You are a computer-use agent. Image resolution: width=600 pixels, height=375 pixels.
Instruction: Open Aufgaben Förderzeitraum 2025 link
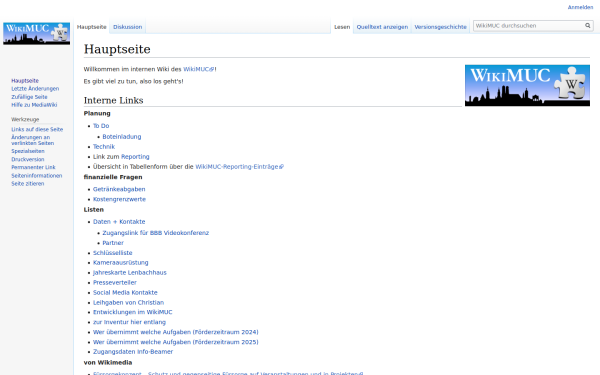pos(176,342)
